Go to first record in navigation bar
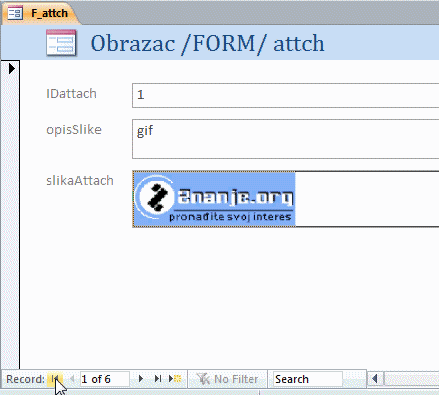 click(55, 379)
